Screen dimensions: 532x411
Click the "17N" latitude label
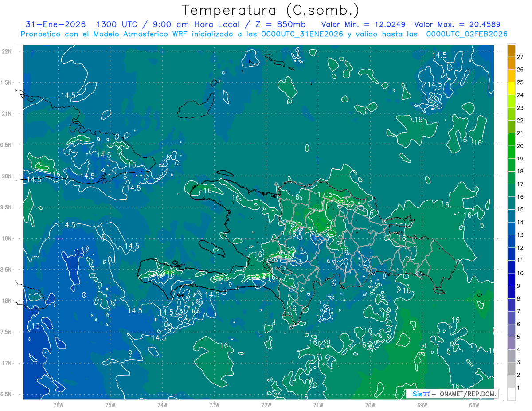coord(7,363)
